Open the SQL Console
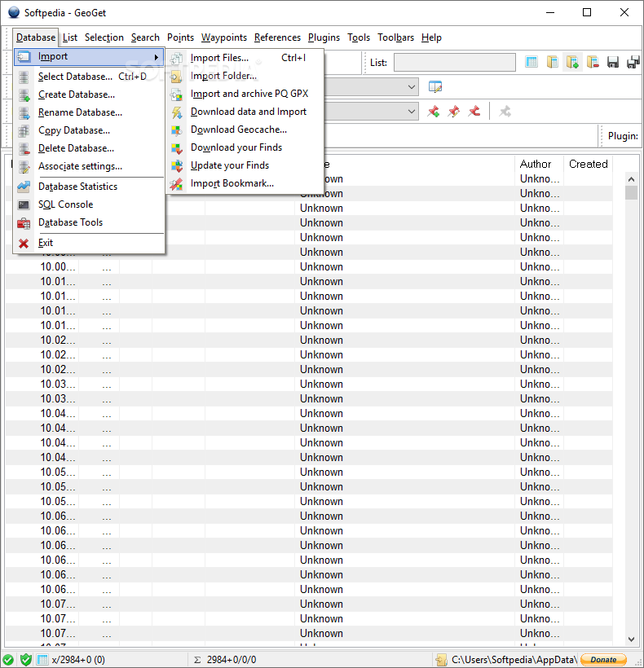644x668 pixels. click(x=89, y=204)
